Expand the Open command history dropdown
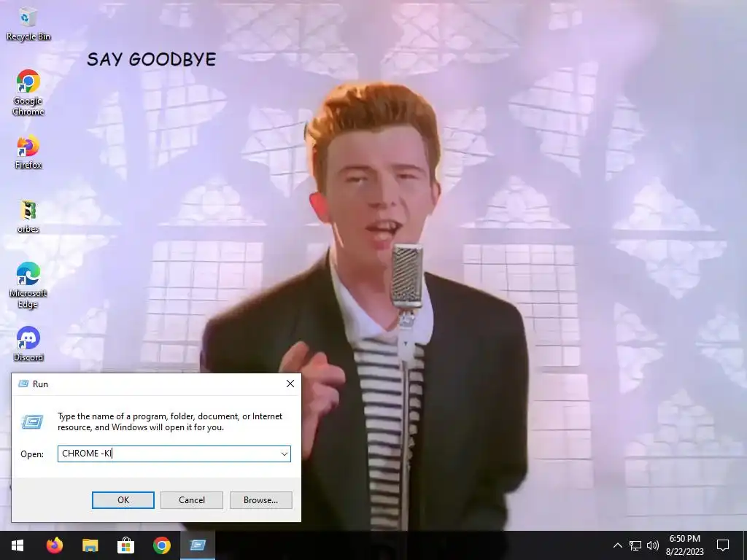Viewport: 747px width, 560px height. 284,454
